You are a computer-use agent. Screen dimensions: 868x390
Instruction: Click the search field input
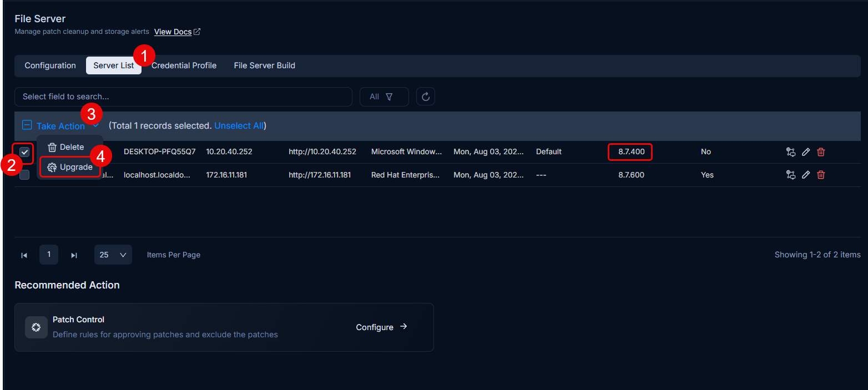coord(183,97)
